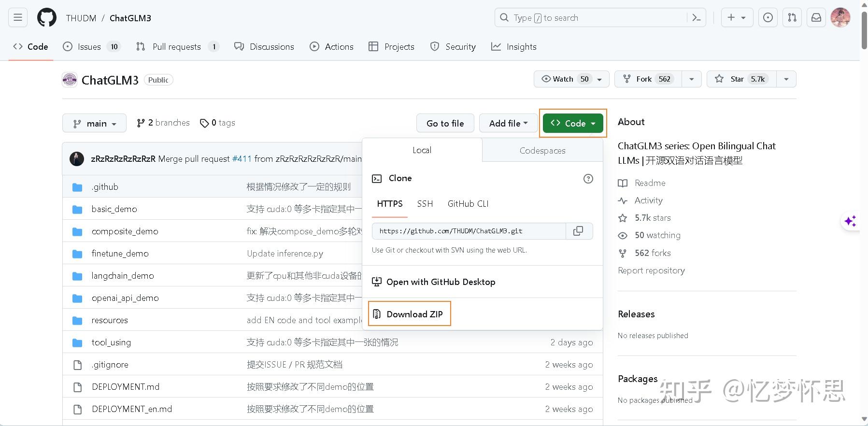Open the notifications inbox icon
The height and width of the screenshot is (426, 868).
click(816, 18)
